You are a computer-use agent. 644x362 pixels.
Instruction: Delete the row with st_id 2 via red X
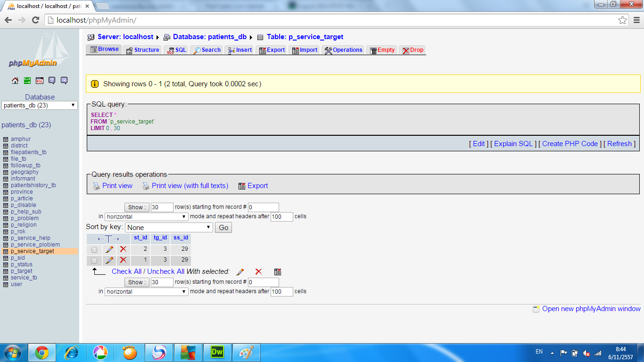(x=123, y=249)
